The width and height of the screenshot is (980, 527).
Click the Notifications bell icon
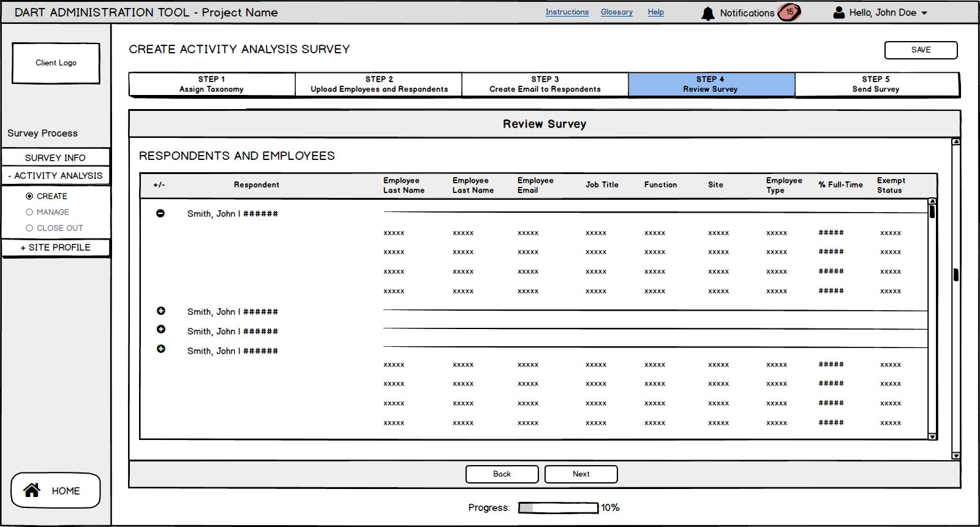pos(708,13)
